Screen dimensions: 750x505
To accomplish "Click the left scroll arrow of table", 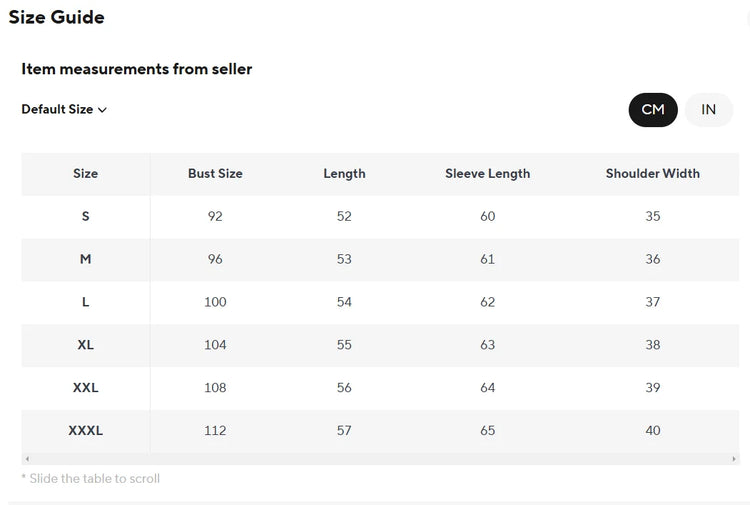I will coord(27,459).
